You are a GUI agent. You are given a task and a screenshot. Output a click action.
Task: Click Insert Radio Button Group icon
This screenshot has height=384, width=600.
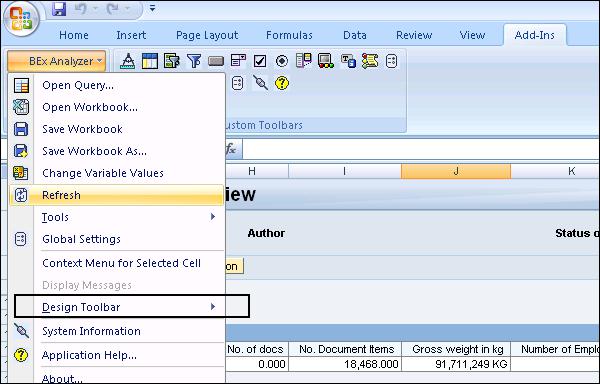coord(282,61)
